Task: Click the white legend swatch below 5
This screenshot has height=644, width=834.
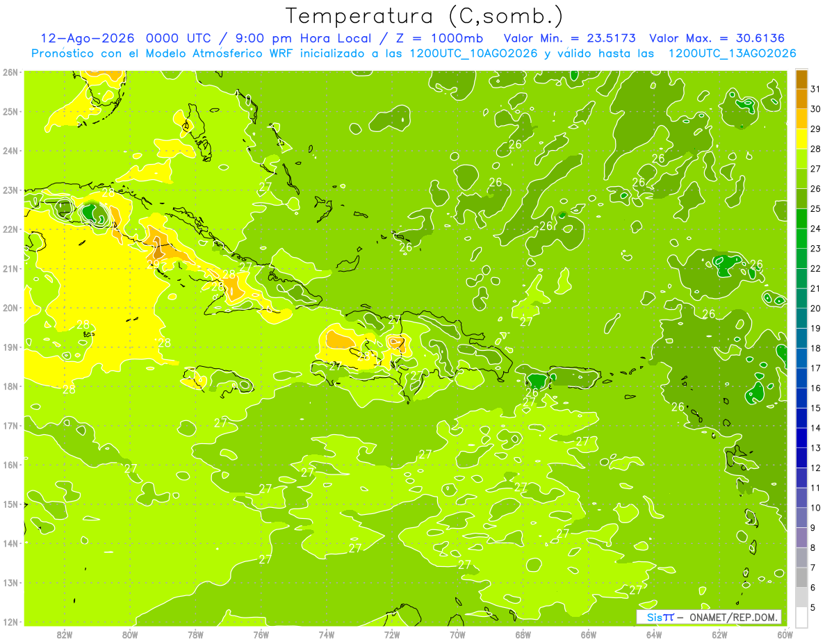Action: pyautogui.click(x=801, y=617)
